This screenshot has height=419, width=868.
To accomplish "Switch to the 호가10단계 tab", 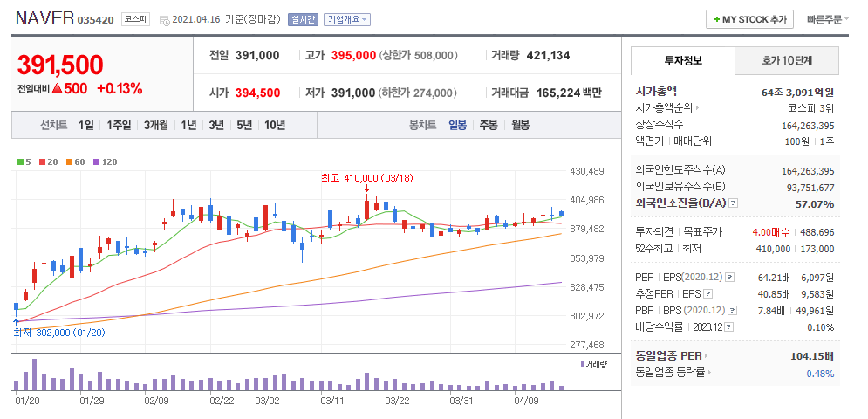I will (787, 60).
